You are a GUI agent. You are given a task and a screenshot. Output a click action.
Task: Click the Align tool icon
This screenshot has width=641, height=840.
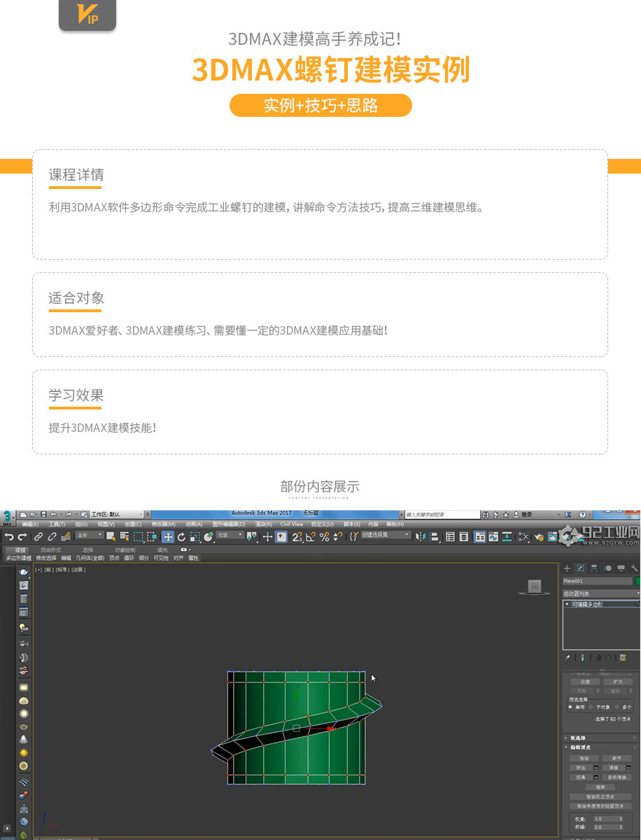click(x=434, y=537)
